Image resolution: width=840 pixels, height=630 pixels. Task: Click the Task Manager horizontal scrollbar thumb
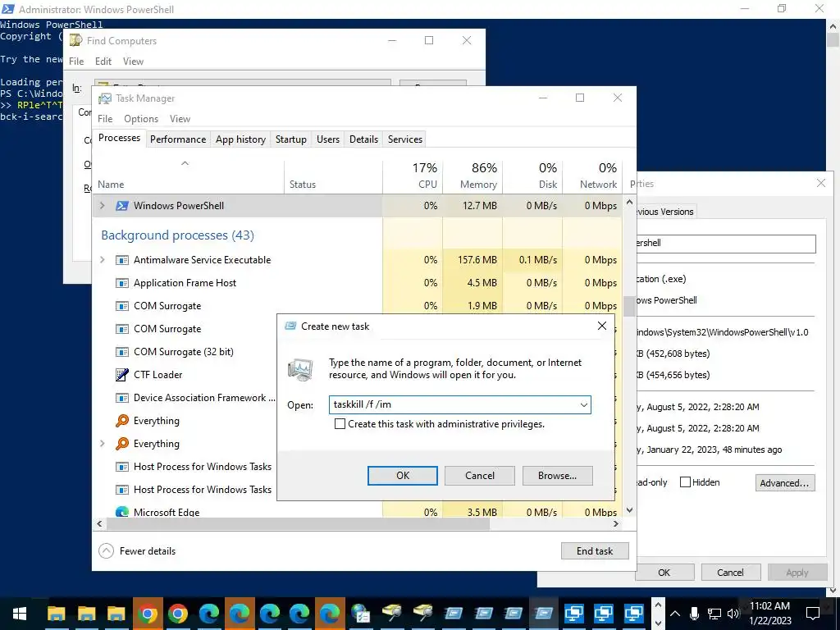(298, 524)
